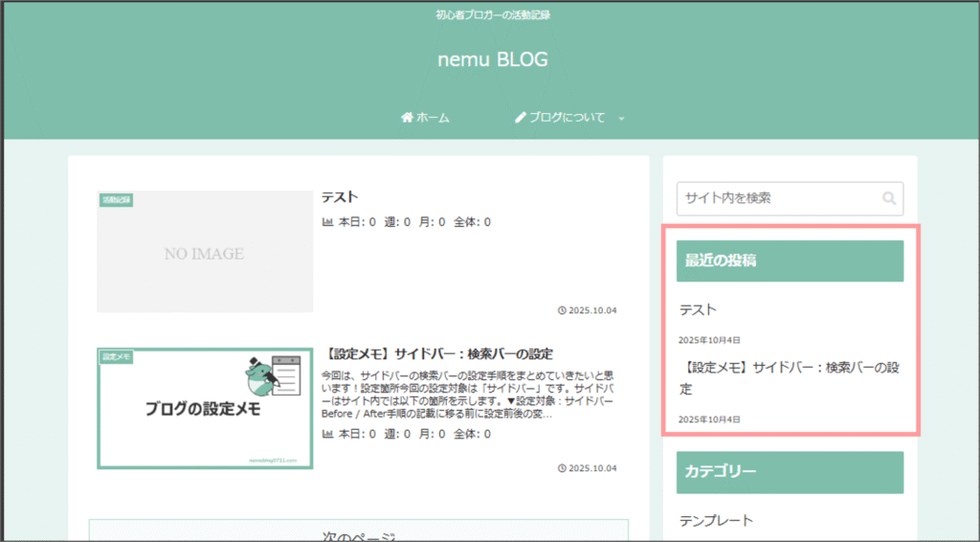Click the clock icon on テスト post date

[x=562, y=310]
